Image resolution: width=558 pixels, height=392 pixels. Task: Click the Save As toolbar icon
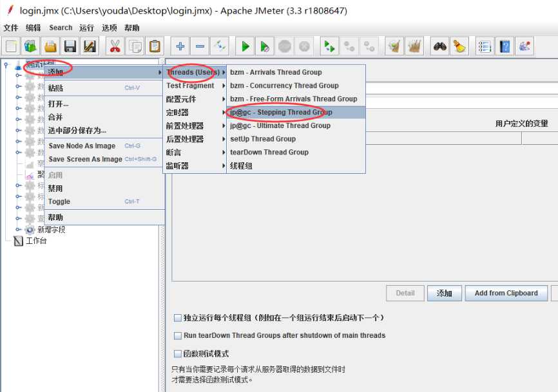coord(90,46)
